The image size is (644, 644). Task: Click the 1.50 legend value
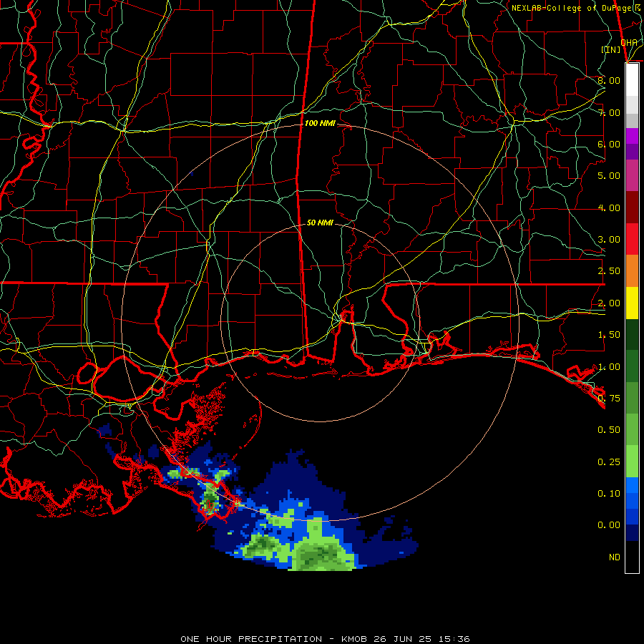point(609,335)
